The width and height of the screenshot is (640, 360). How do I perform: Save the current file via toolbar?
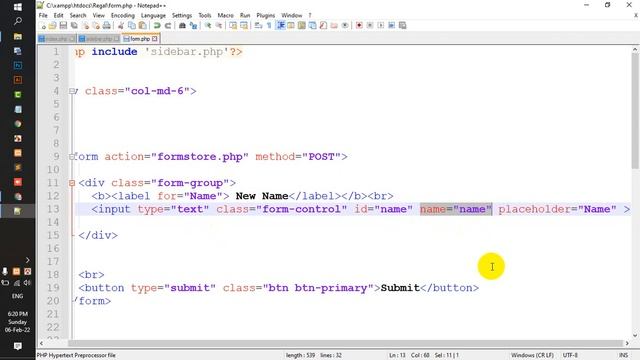coord(63,25)
